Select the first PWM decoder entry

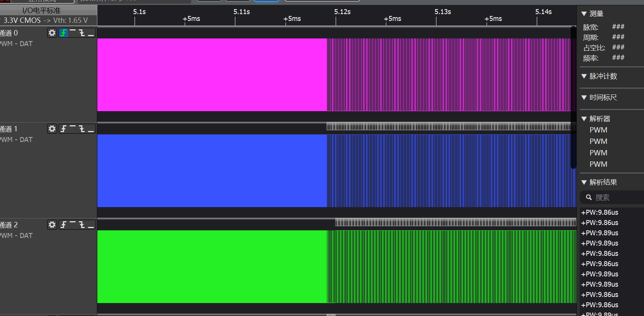pos(598,130)
